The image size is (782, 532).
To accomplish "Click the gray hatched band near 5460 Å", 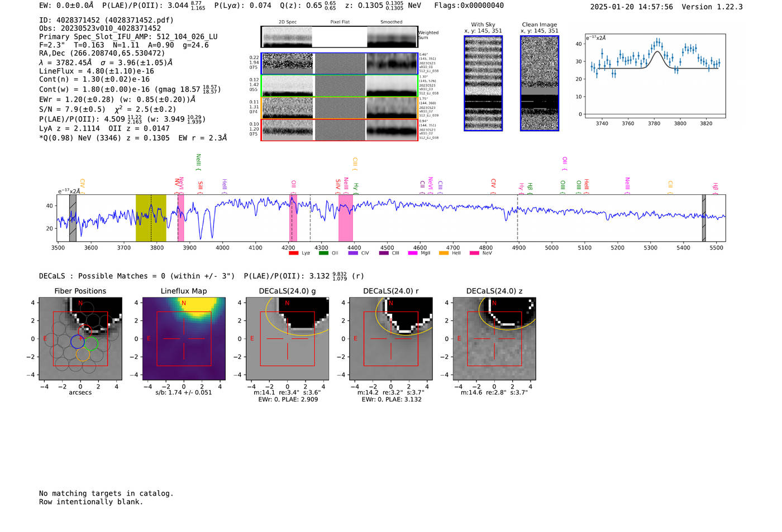I will click(x=704, y=218).
